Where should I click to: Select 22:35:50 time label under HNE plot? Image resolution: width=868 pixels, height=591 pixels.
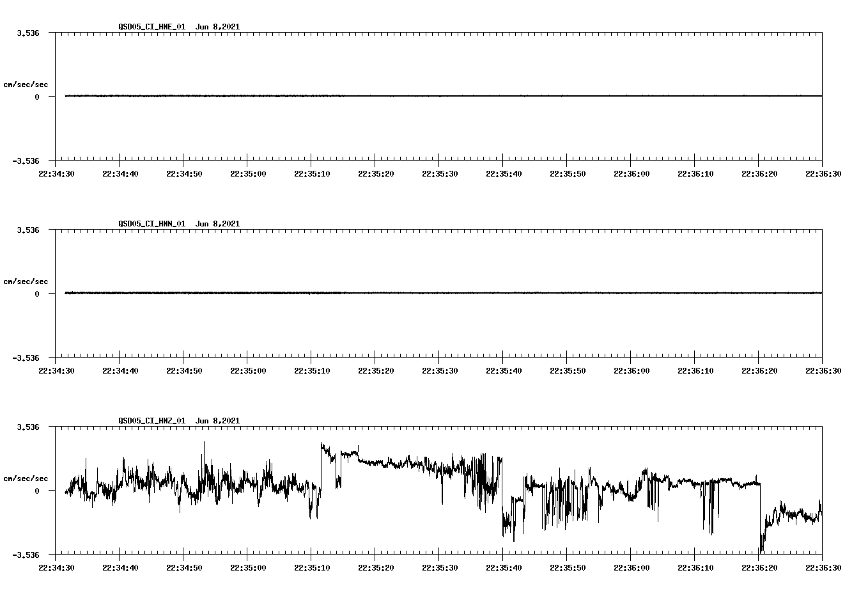point(568,174)
